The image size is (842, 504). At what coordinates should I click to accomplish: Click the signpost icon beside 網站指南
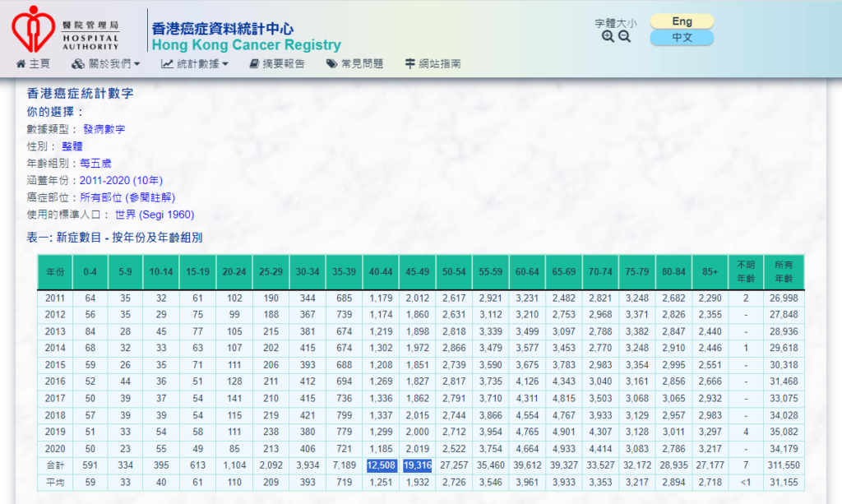coord(409,64)
